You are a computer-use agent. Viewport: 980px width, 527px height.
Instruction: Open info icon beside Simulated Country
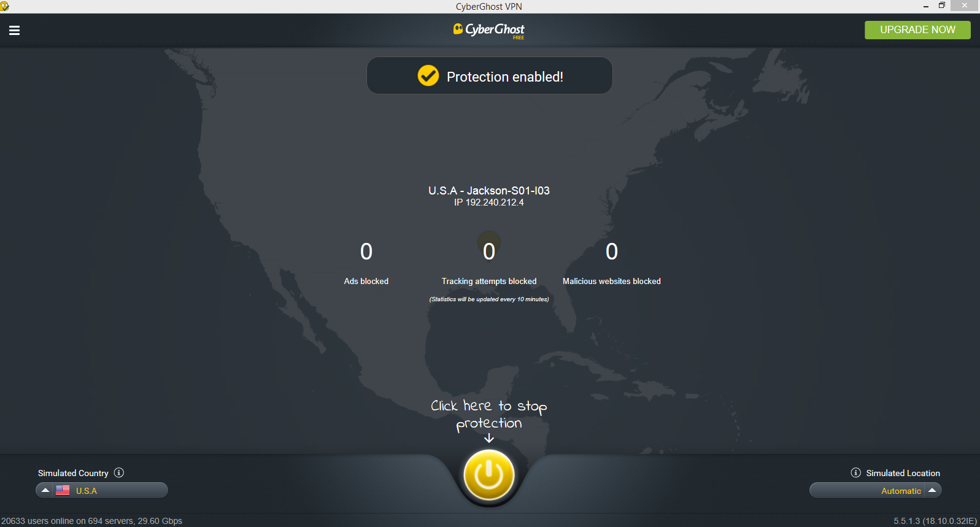click(119, 472)
